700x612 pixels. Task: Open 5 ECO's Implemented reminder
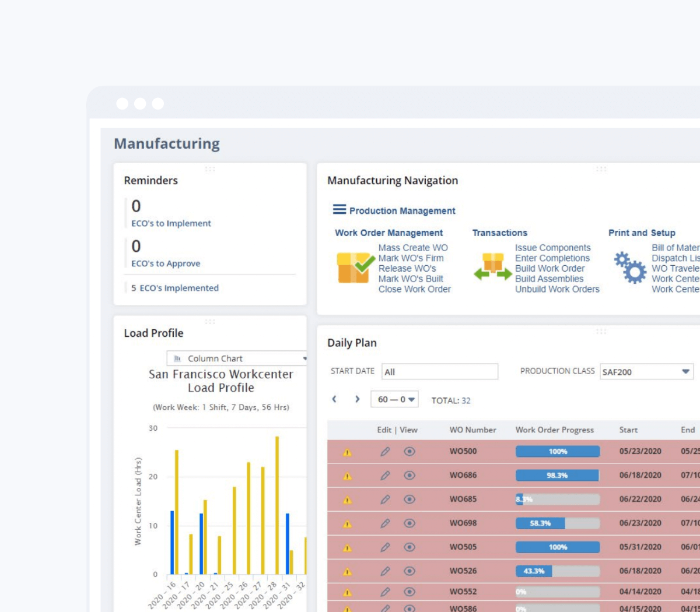pos(175,288)
